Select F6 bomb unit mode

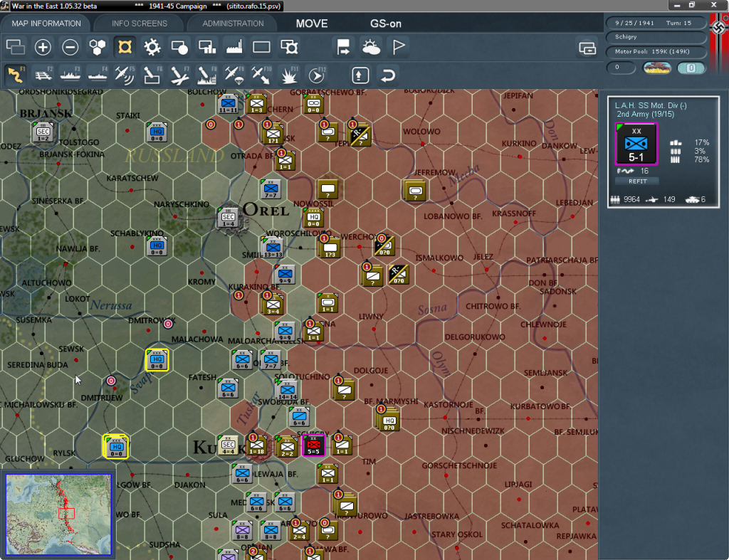(x=152, y=75)
